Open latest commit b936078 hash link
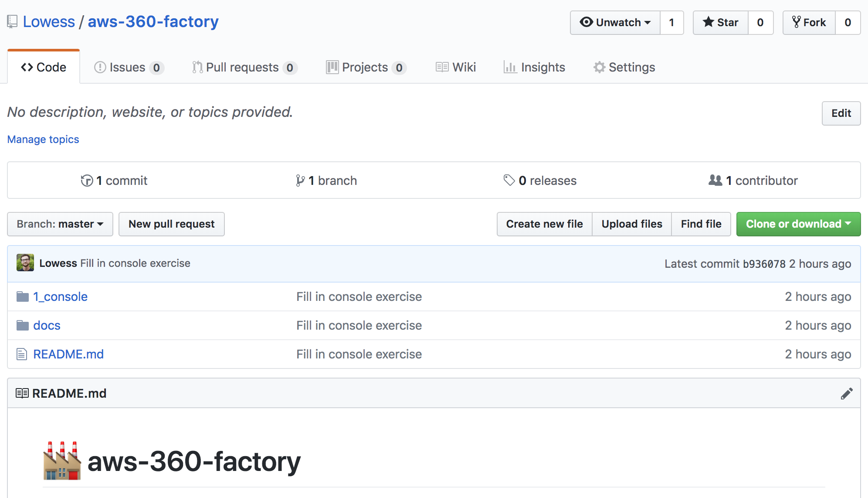Image resolution: width=868 pixels, height=498 pixels. [x=764, y=264]
